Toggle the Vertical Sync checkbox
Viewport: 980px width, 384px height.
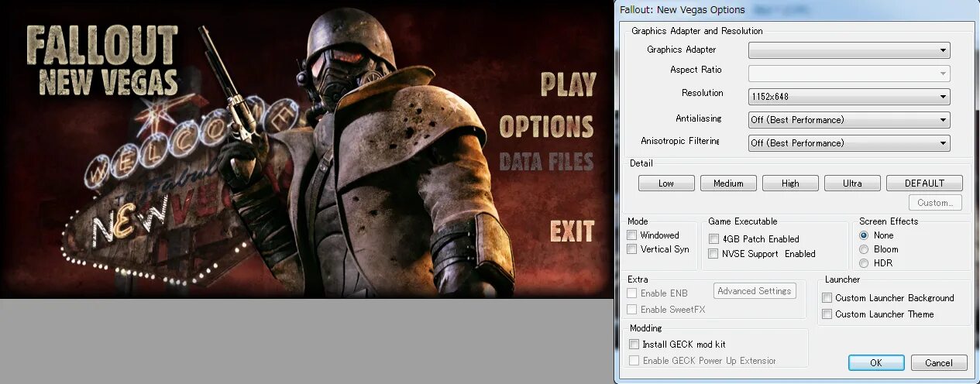pos(632,249)
